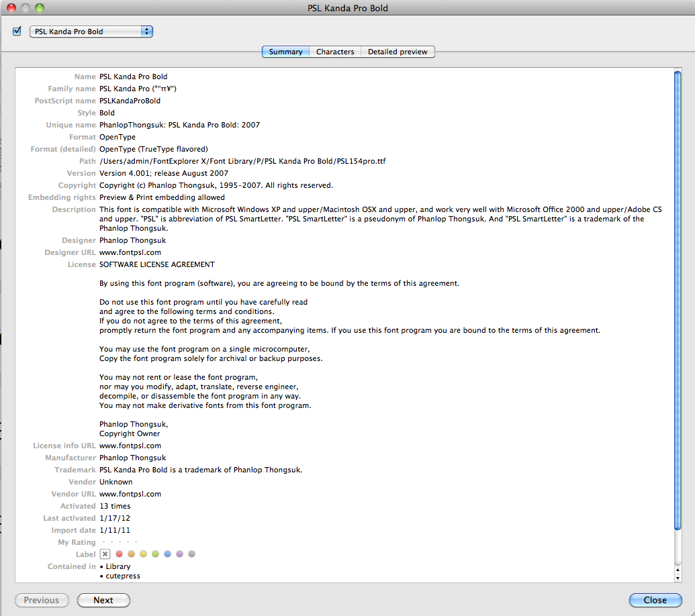Click the font file path ending PSL154pro.ttf

pos(242,161)
